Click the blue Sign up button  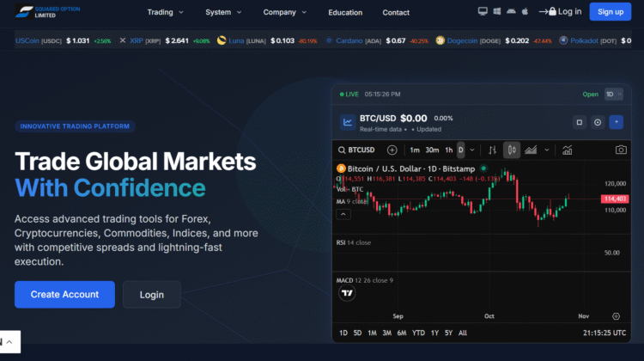point(611,11)
